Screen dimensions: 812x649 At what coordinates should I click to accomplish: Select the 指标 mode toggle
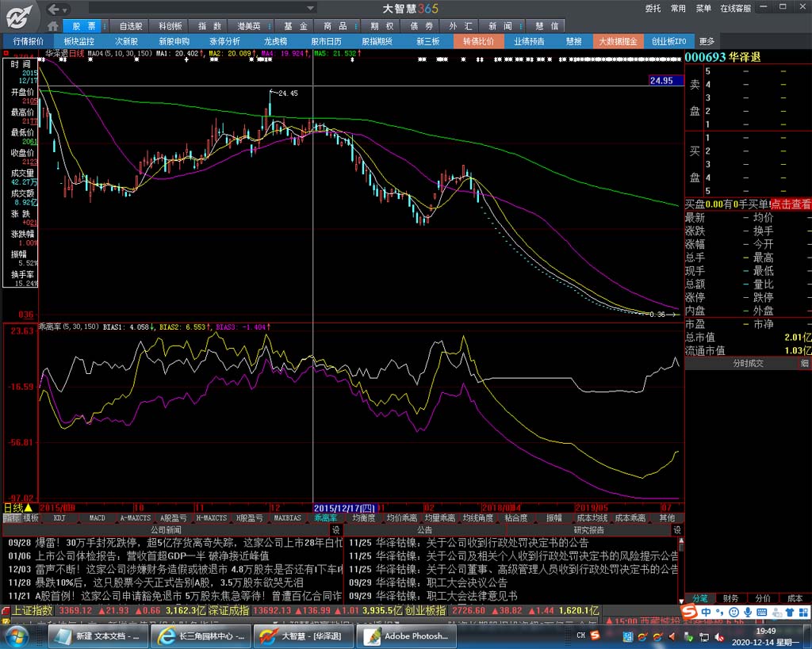[x=11, y=518]
